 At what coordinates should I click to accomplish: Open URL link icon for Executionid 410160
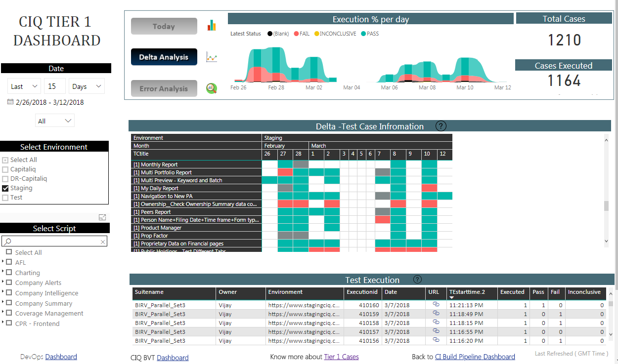[436, 305]
